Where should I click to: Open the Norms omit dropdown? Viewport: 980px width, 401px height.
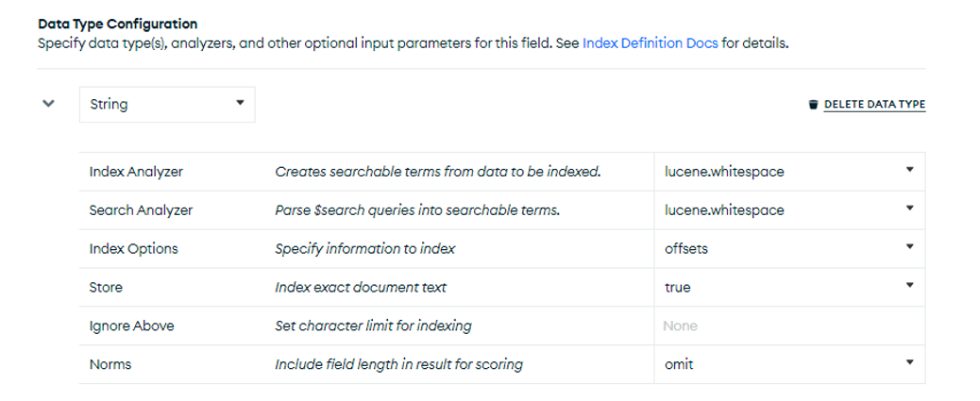coord(789,364)
